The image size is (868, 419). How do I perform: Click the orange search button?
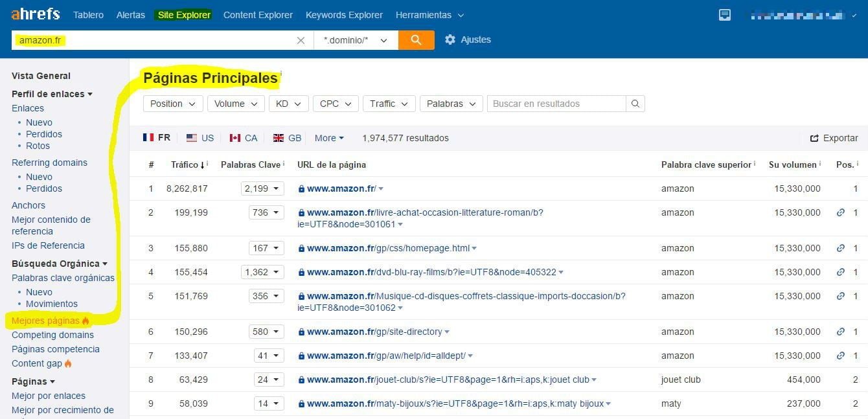pos(416,40)
